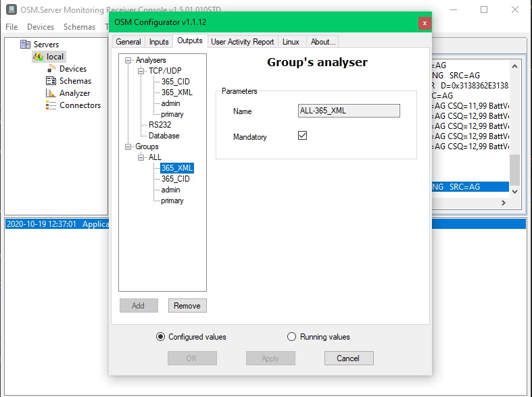Collapse the Analysers tree node
Screen dimensions: 532x397
pos(128,61)
